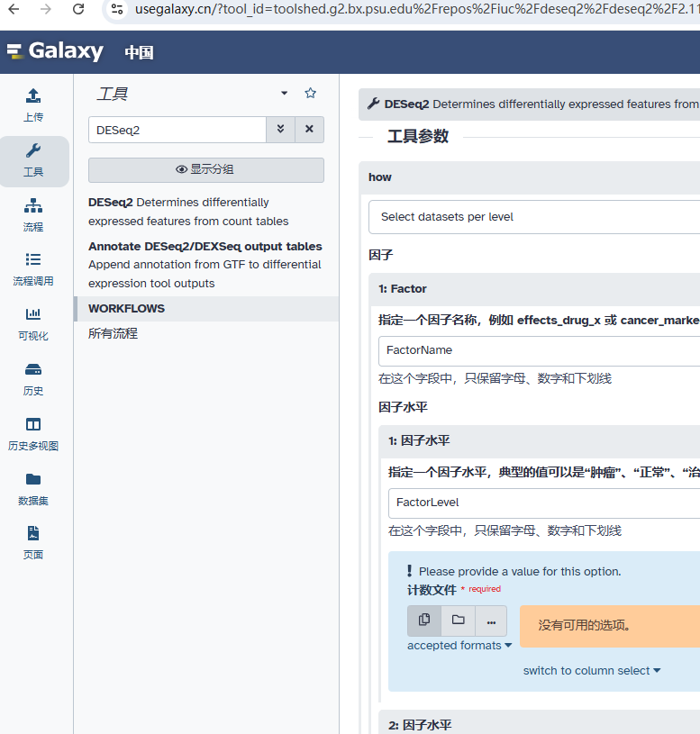Open site information icon in address bar
Viewport: 700px width, 734px height.
coord(117,9)
